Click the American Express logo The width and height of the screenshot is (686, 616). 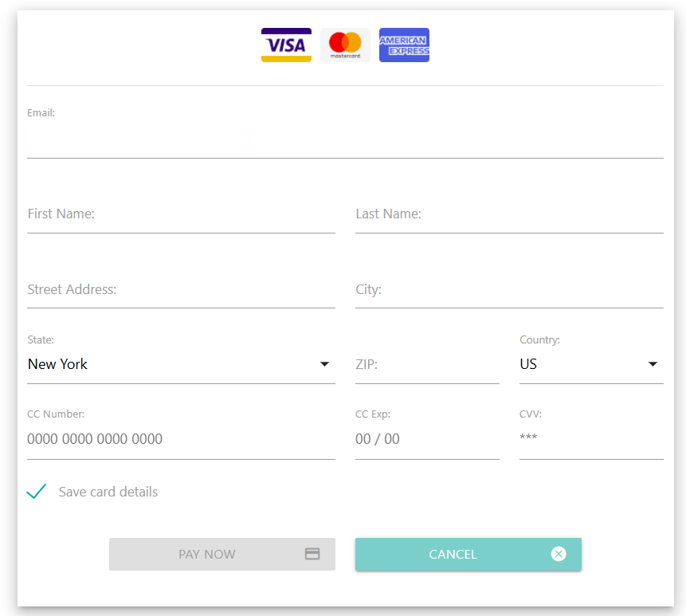404,45
